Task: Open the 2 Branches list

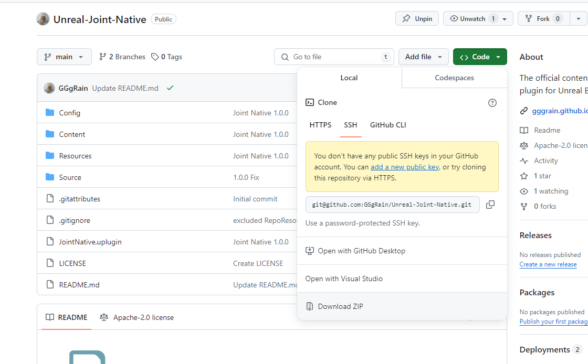Action: [x=122, y=57]
